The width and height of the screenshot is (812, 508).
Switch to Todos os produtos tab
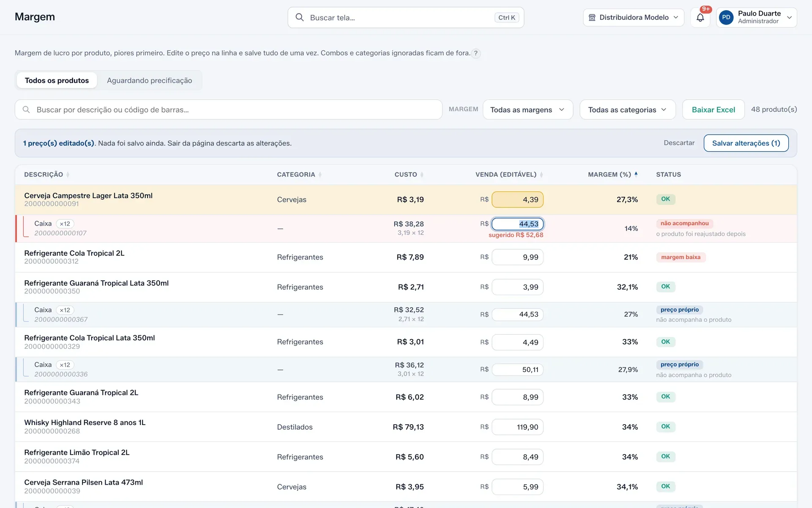pyautogui.click(x=57, y=80)
